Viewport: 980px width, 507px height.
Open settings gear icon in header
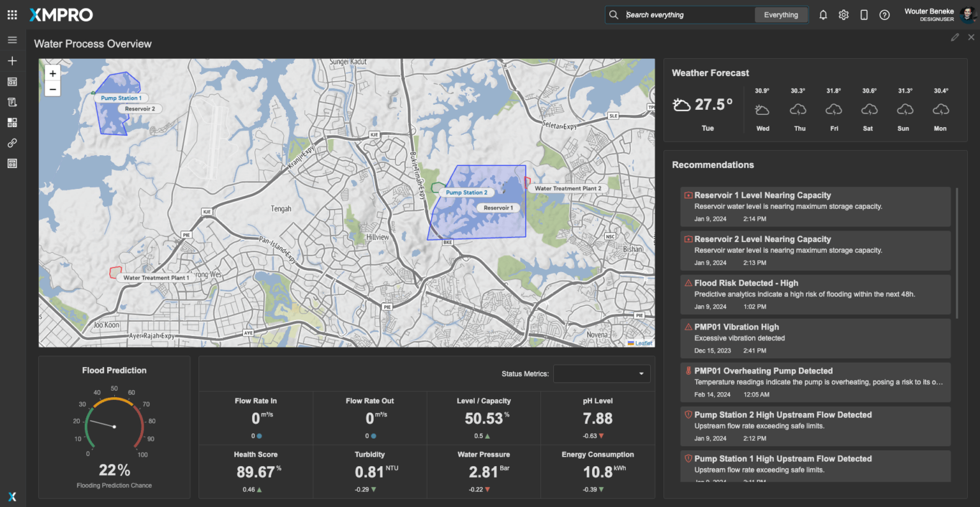843,15
